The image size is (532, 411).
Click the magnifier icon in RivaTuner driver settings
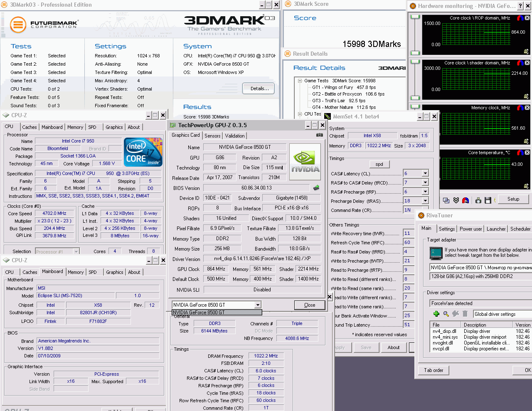point(446,314)
